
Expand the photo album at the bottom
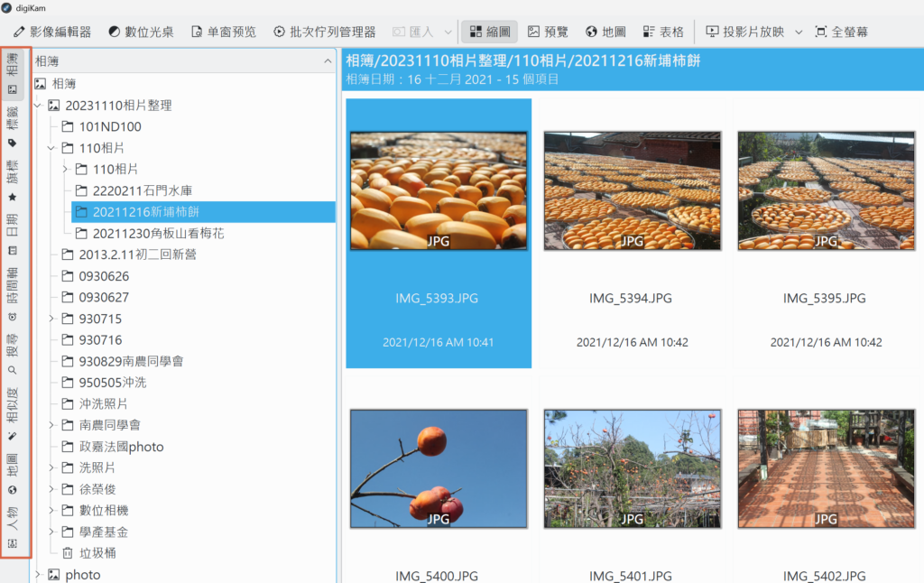click(x=38, y=574)
